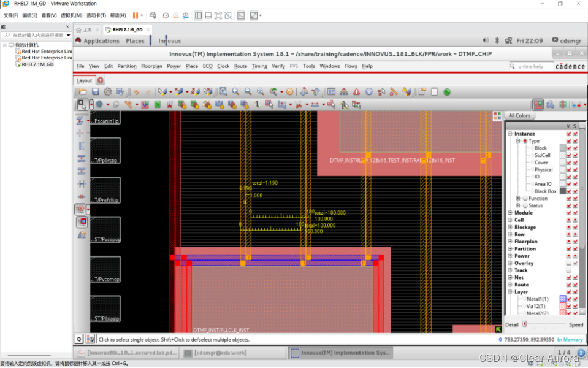Screen dimensions: 588x368
Task: Switch to the Layout tab
Action: coord(84,80)
